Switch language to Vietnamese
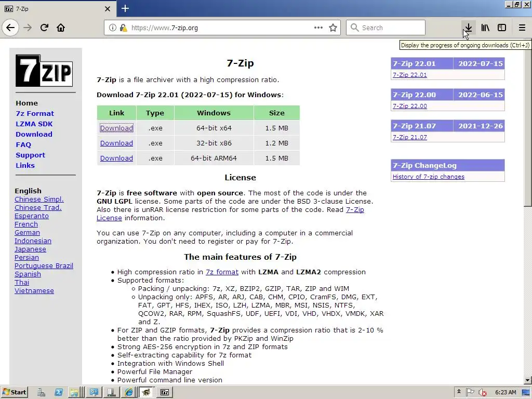The image size is (532, 399). tap(34, 291)
